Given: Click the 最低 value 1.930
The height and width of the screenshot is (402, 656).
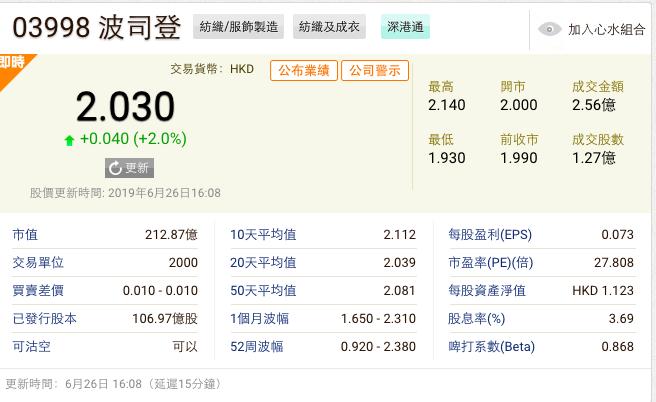Looking at the screenshot, I should tap(446, 158).
